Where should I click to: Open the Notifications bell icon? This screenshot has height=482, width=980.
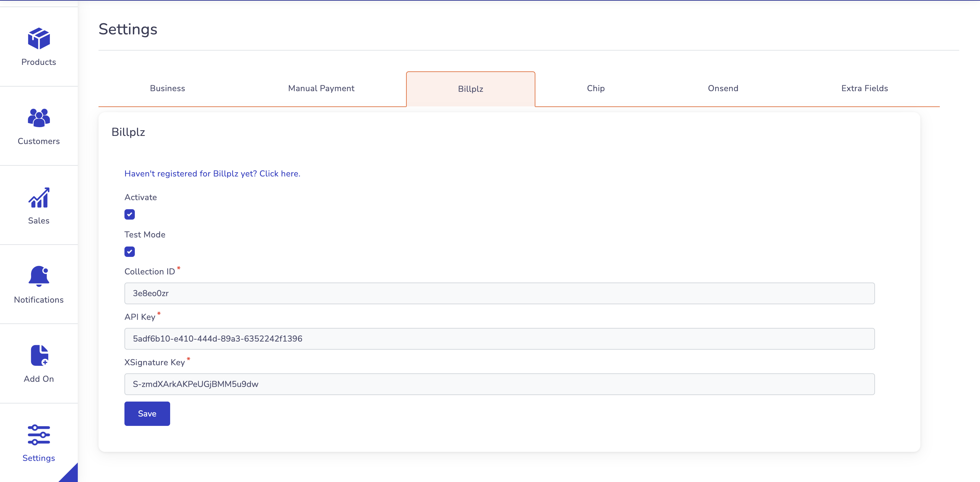[x=39, y=276]
